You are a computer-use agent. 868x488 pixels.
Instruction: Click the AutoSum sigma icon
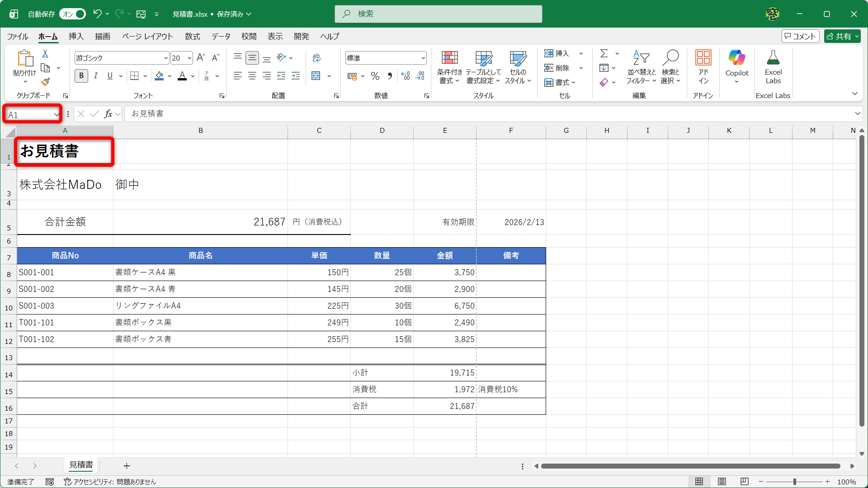(604, 54)
